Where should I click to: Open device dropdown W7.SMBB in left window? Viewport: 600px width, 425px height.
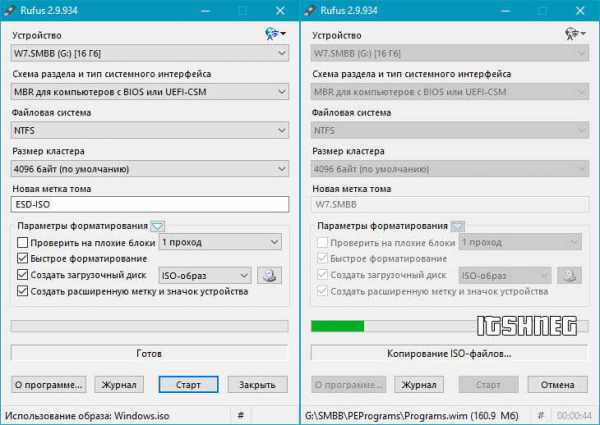pyautogui.click(x=150, y=53)
